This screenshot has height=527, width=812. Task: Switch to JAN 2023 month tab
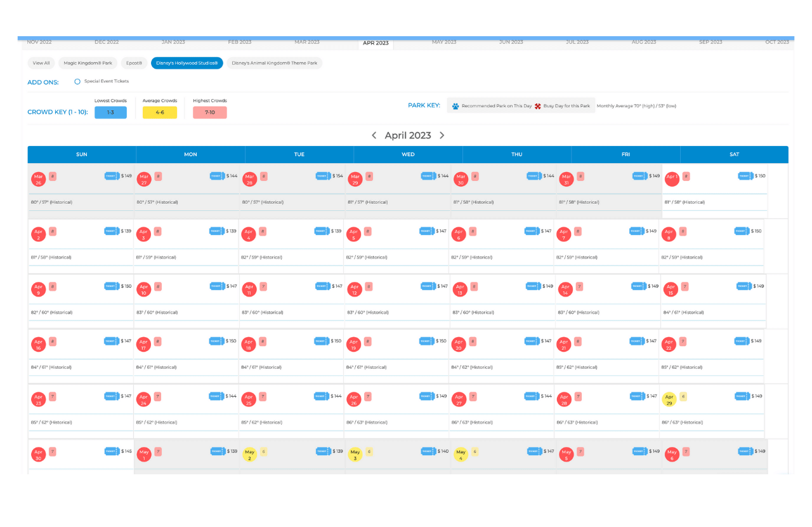173,42
